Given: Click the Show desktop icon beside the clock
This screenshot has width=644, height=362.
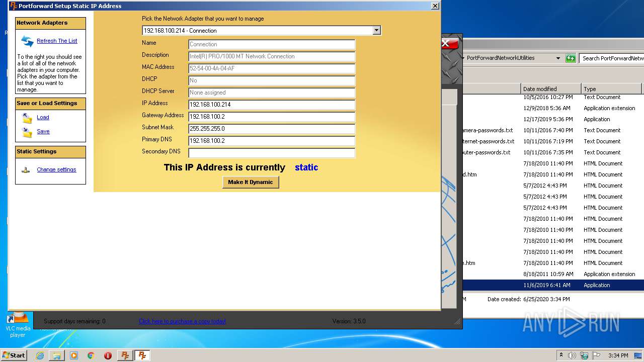Looking at the screenshot, I should tap(638, 355).
